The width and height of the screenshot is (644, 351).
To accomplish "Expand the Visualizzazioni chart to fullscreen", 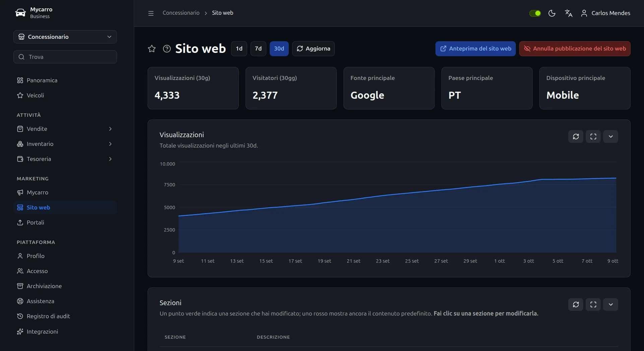I will point(593,137).
